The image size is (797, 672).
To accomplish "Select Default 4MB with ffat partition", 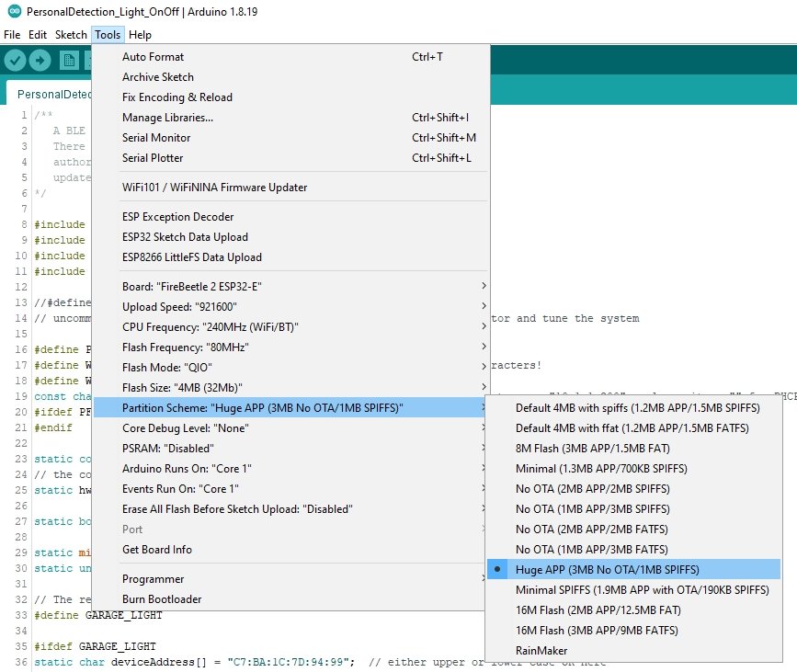I will pos(634,428).
